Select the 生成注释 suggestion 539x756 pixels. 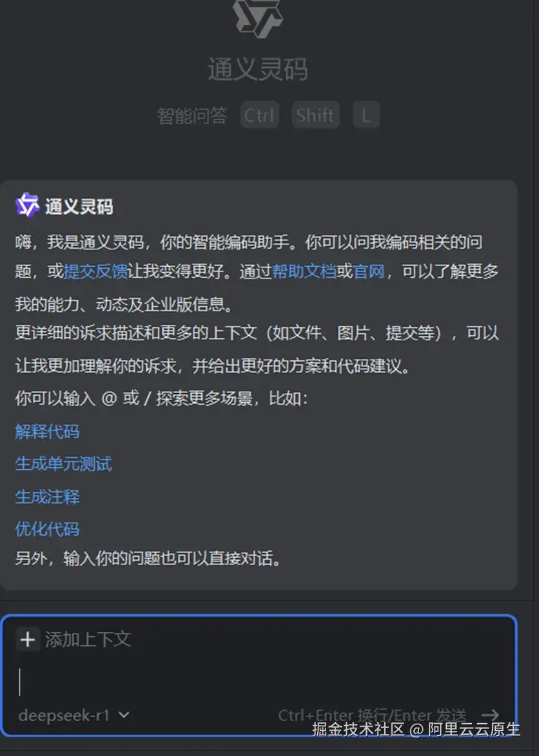pos(47,496)
